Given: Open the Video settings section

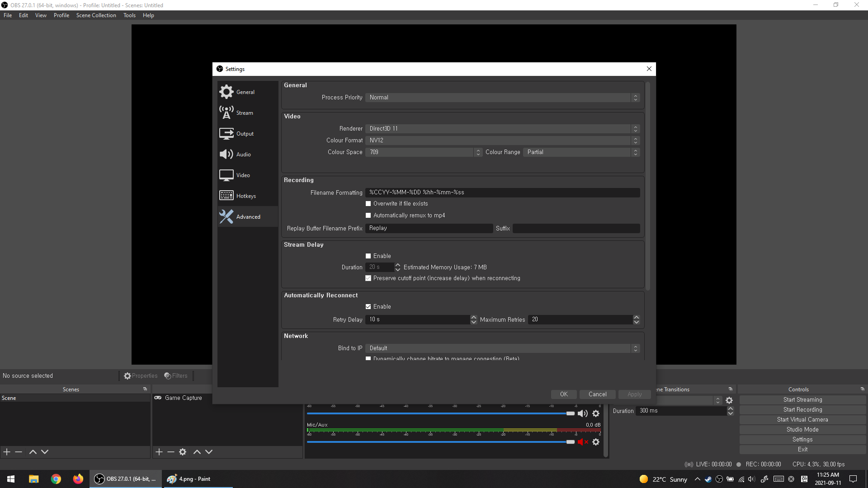Looking at the screenshot, I should 243,175.
